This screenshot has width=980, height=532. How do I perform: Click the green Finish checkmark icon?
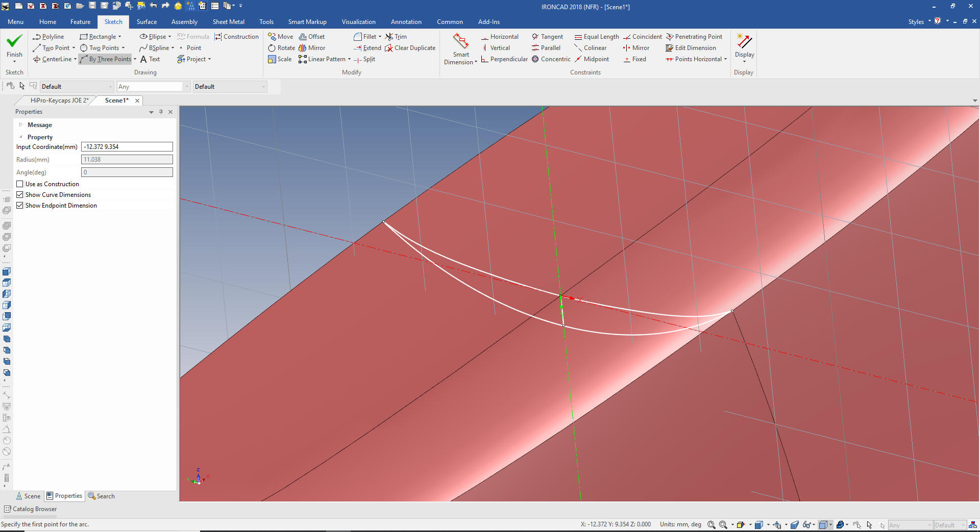(x=14, y=41)
